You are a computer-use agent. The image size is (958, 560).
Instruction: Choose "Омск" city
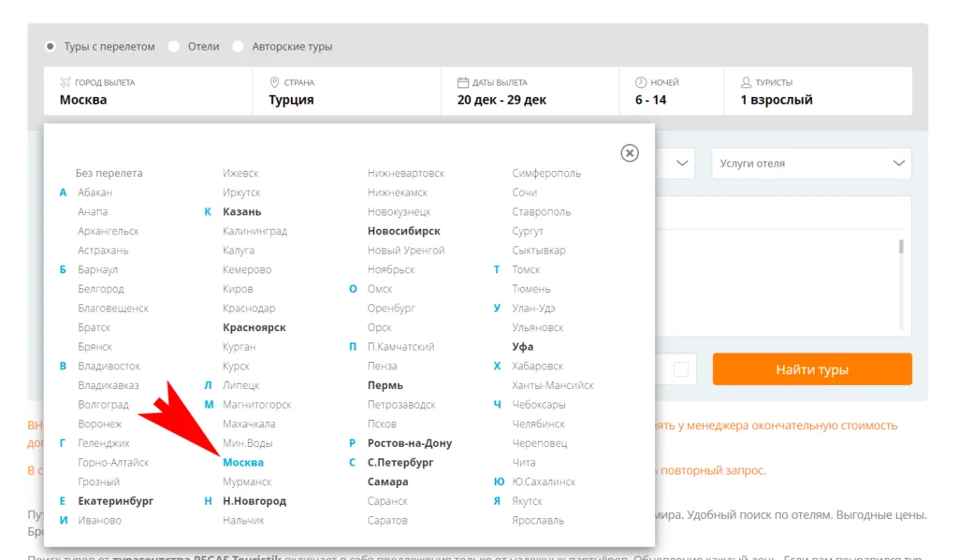pyautogui.click(x=380, y=289)
